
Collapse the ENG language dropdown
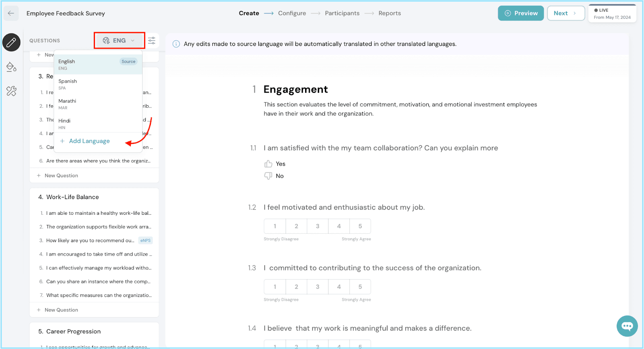[x=120, y=41]
